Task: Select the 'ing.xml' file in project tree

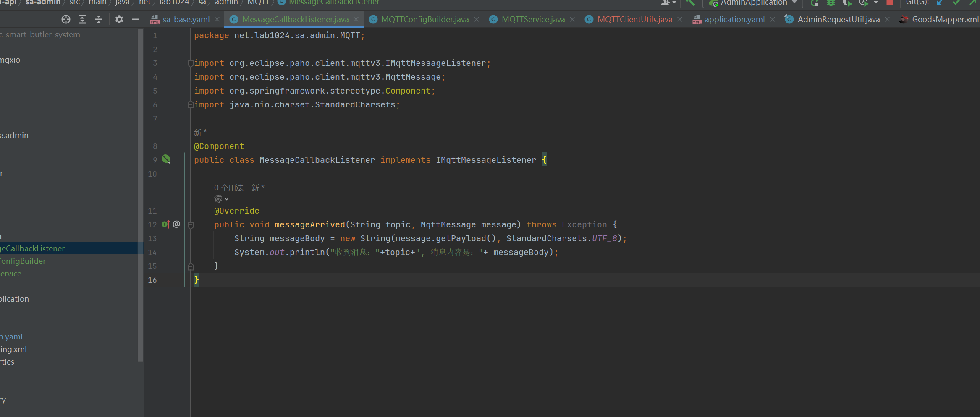Action: [13, 349]
